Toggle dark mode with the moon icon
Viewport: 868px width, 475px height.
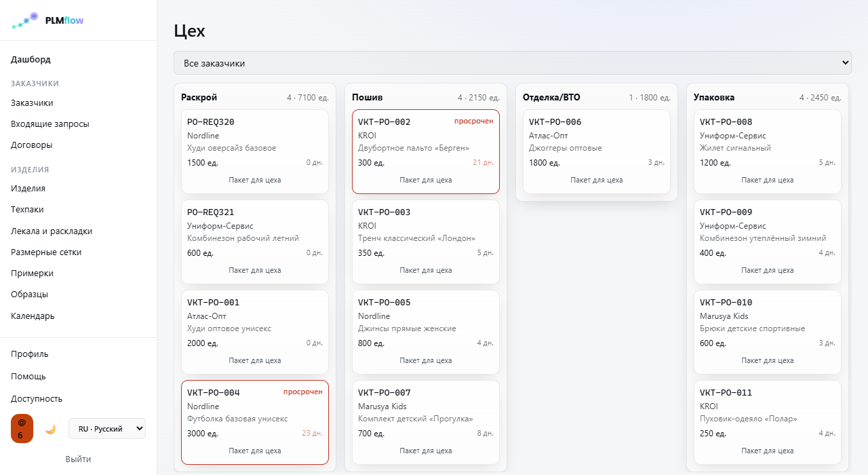[x=50, y=429]
